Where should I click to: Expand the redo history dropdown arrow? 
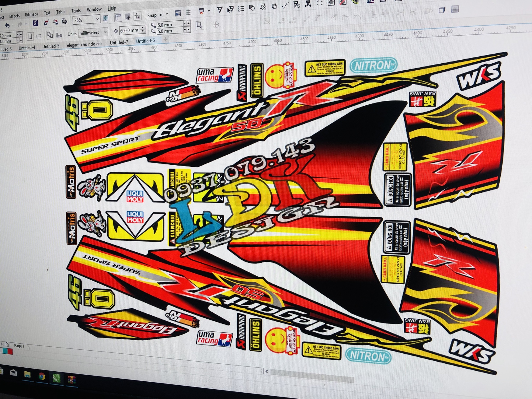pyautogui.click(x=26, y=24)
